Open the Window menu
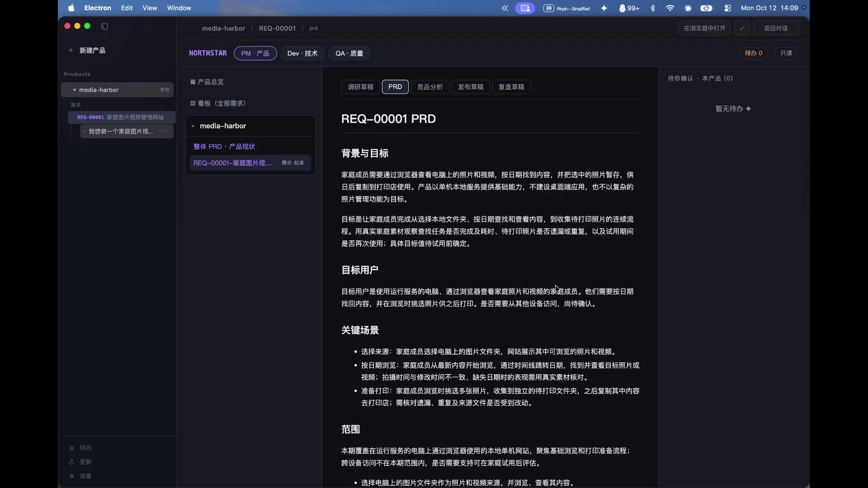 179,8
